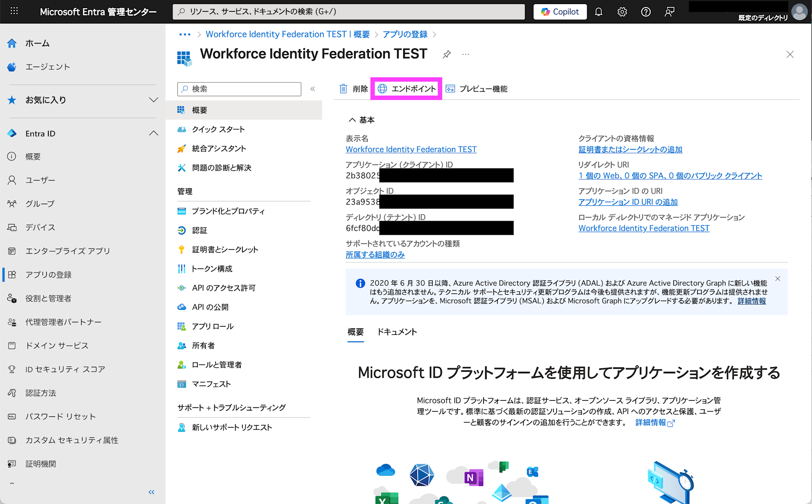Viewport: 812px width, 504px height.
Task: Open account avatar at top right
Action: [799, 11]
